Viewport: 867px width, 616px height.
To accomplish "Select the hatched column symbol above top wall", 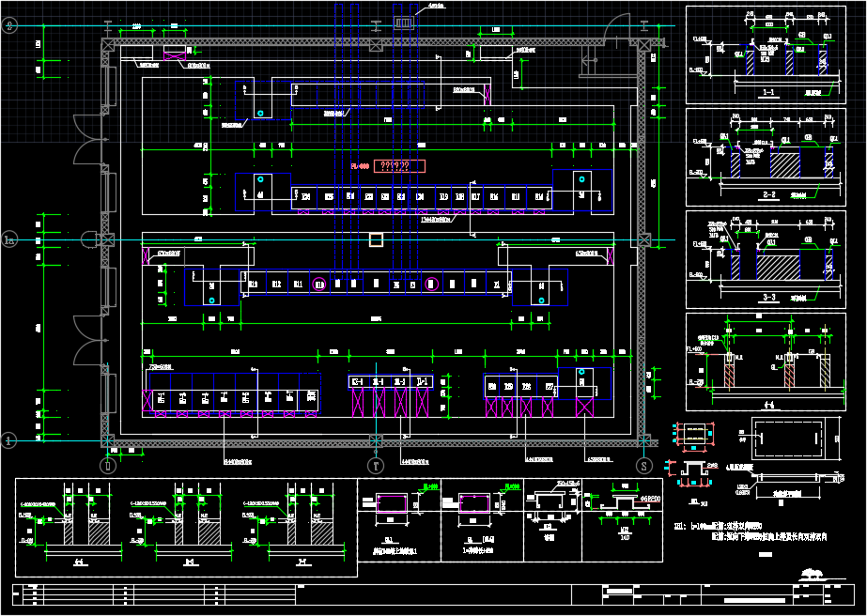I will click(402, 22).
